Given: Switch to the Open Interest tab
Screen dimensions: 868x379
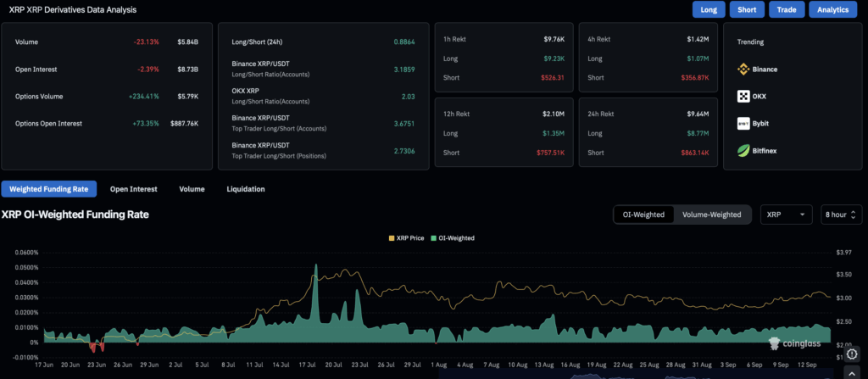Looking at the screenshot, I should (133, 189).
